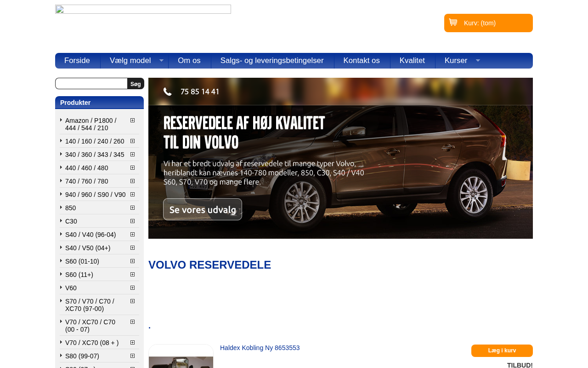
Task: Expand the 440 / 460 / 480 category
Action: [132, 168]
